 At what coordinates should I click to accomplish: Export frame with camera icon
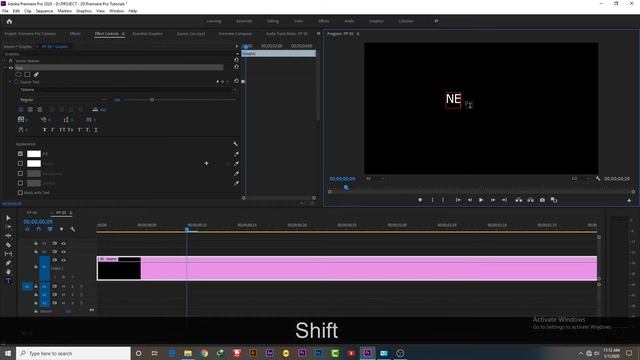coord(542,200)
